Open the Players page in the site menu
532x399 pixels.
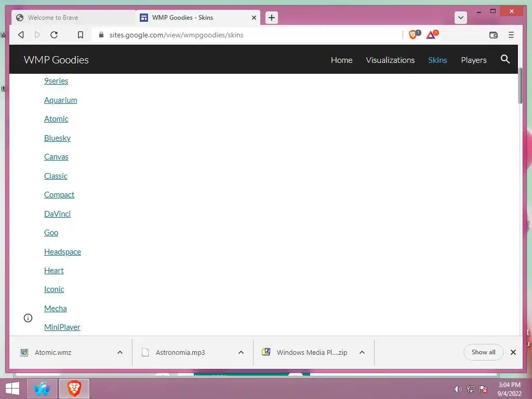[x=474, y=60]
